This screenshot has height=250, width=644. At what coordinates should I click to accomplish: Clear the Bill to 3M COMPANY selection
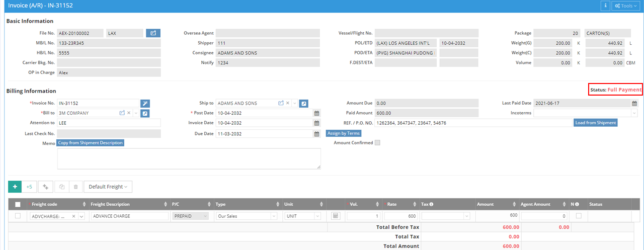tap(129, 113)
